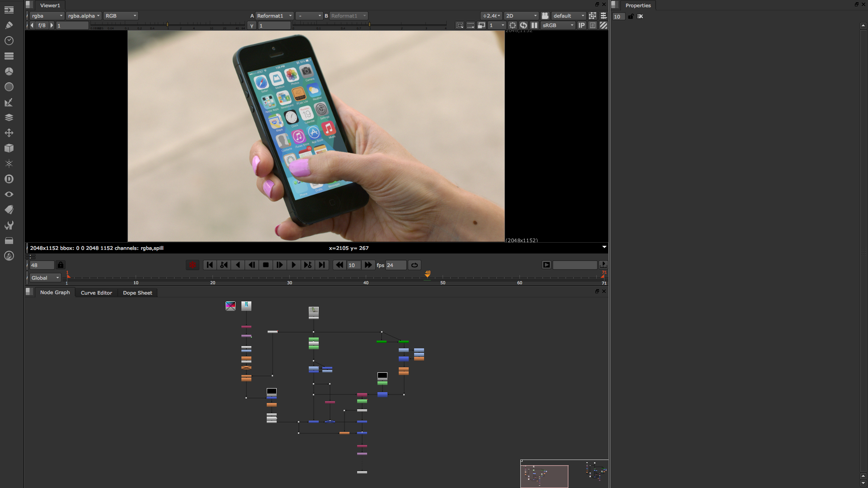868x488 pixels.
Task: Click the viewer pause updates icon
Action: [x=534, y=25]
